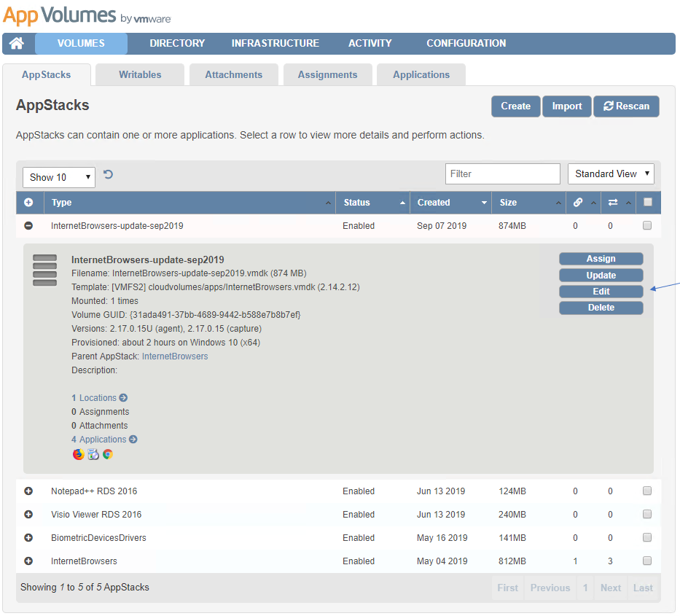Switch to the Writables tab
The height and width of the screenshot is (616, 680).
coord(140,74)
